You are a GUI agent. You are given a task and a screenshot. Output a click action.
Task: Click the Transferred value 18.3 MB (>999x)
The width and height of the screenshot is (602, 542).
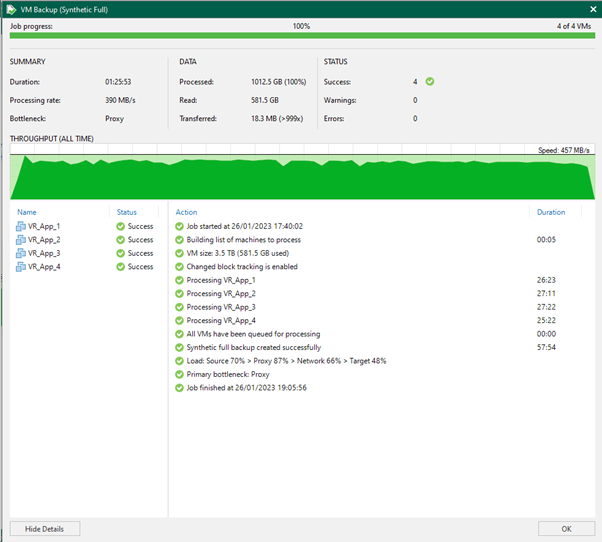[277, 119]
